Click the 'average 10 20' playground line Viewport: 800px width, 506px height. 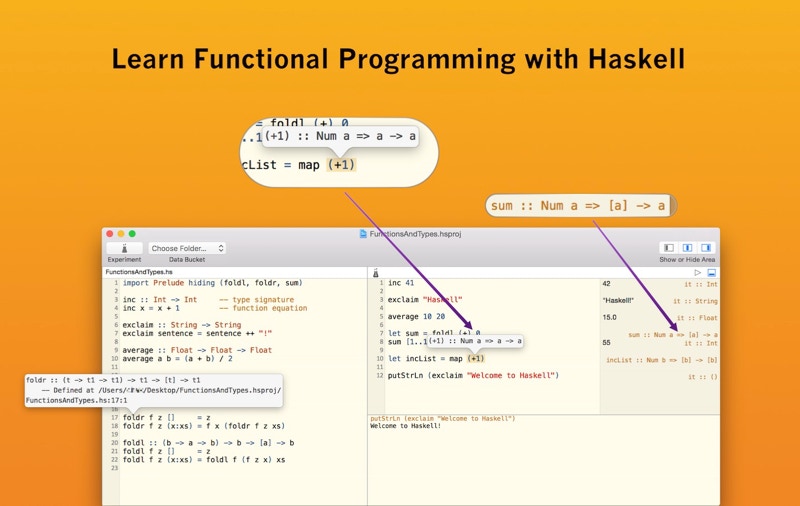[x=416, y=316]
